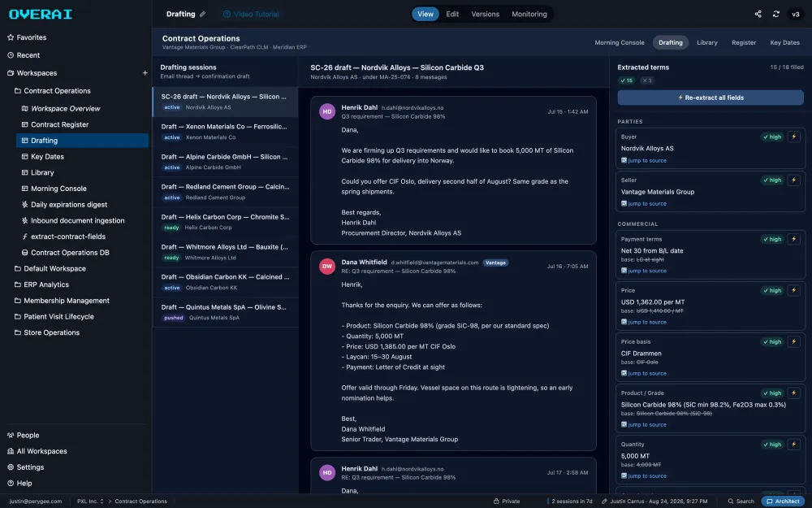
Task: Click the lightning icon on the Price card
Action: point(793,290)
